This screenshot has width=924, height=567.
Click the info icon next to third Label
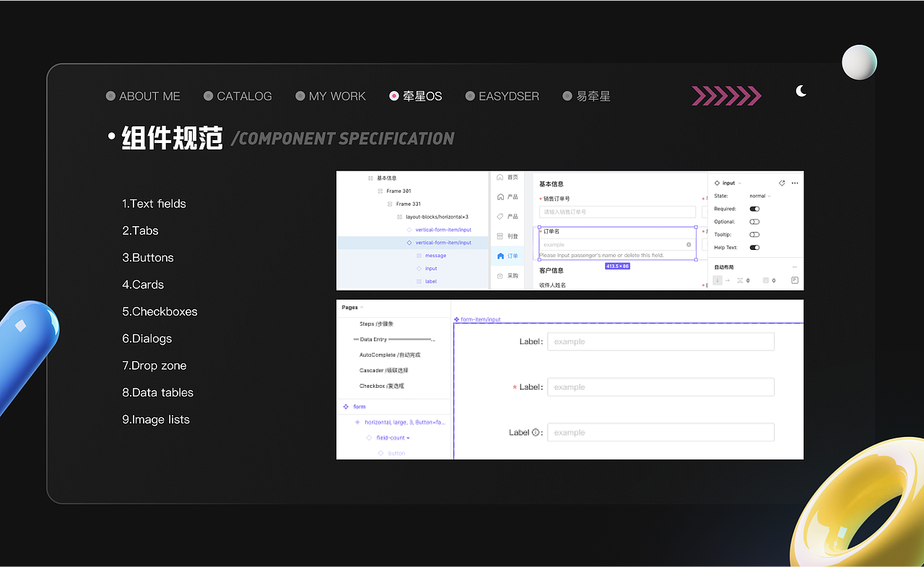536,433
